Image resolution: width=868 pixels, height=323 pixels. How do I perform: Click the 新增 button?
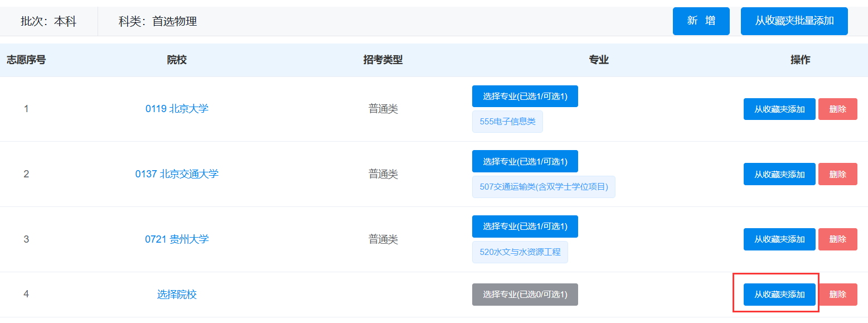point(701,21)
